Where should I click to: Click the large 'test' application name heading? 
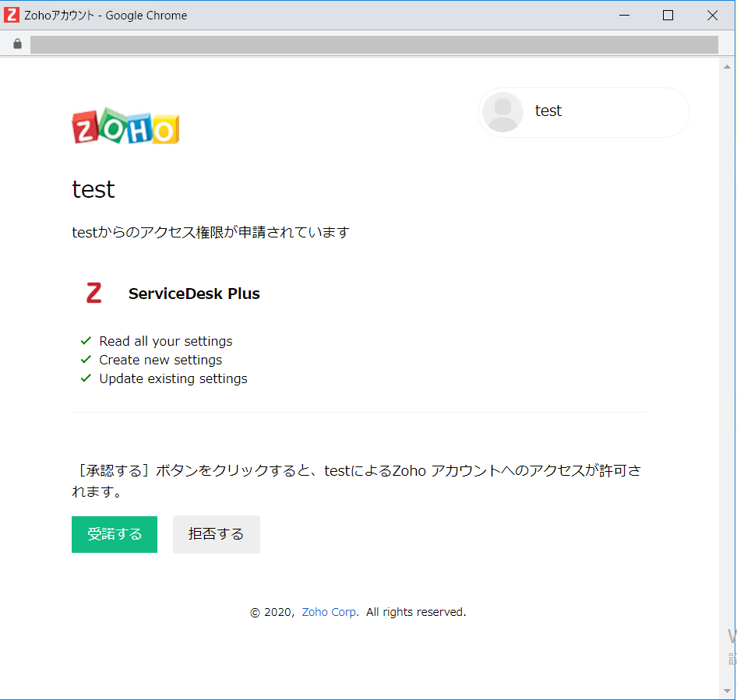pos(93,190)
